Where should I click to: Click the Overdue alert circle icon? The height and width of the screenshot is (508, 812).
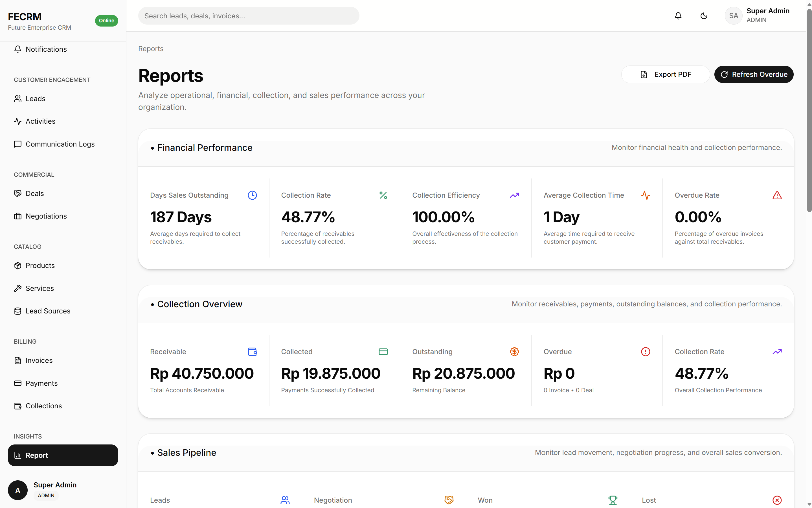click(645, 352)
